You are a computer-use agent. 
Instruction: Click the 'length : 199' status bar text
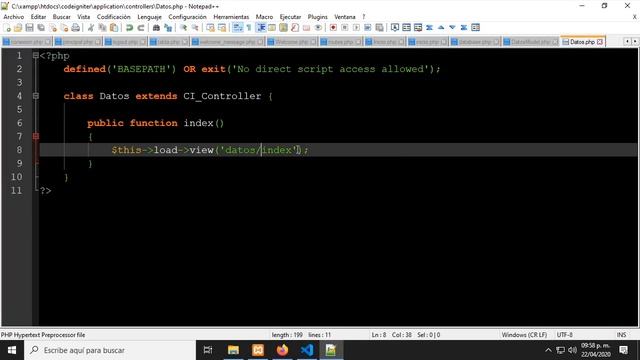(287, 335)
